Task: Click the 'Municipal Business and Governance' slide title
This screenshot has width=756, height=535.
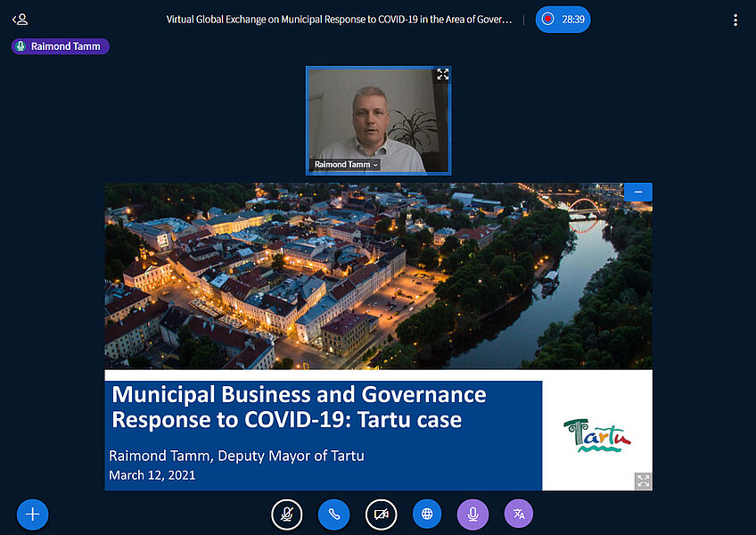Action: click(x=299, y=407)
